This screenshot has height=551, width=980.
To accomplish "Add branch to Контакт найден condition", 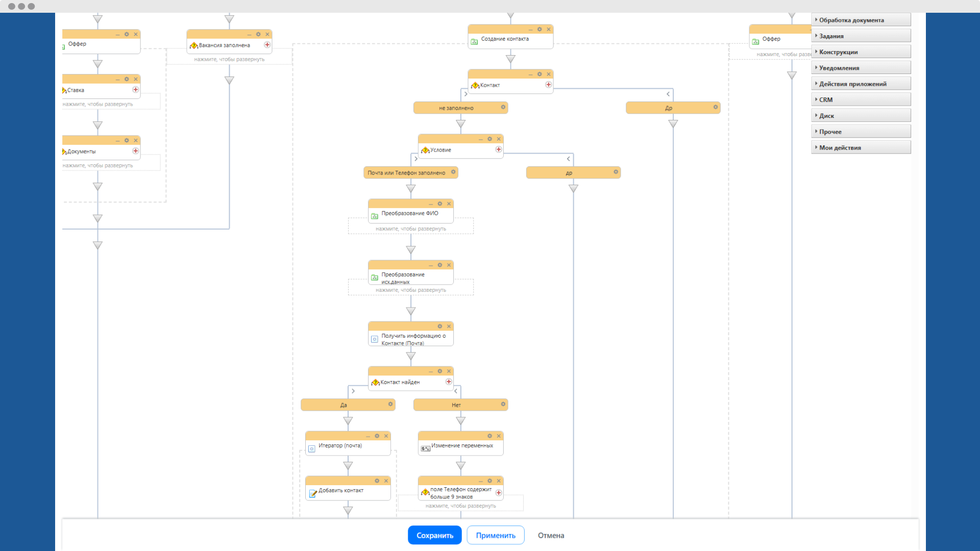I will pos(449,382).
